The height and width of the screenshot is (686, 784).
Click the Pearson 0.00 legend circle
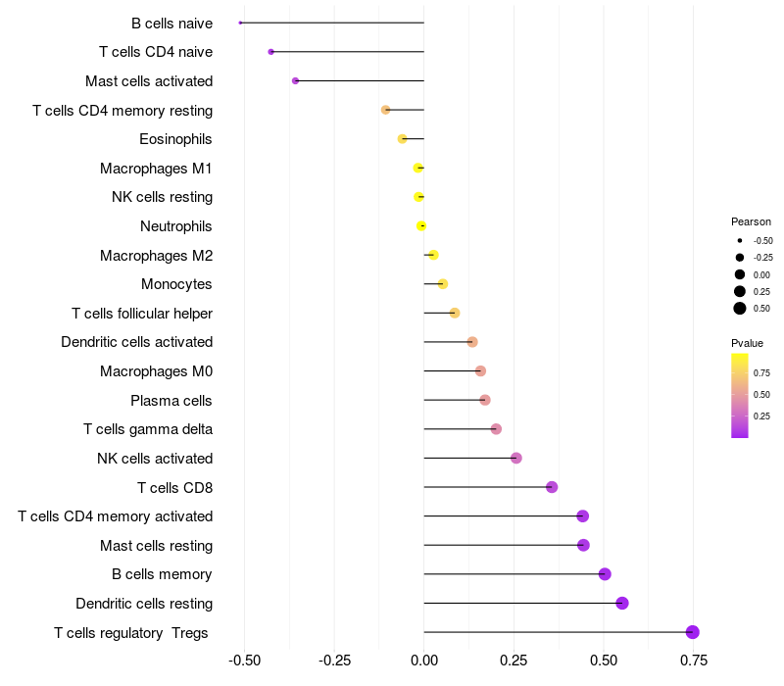(740, 274)
